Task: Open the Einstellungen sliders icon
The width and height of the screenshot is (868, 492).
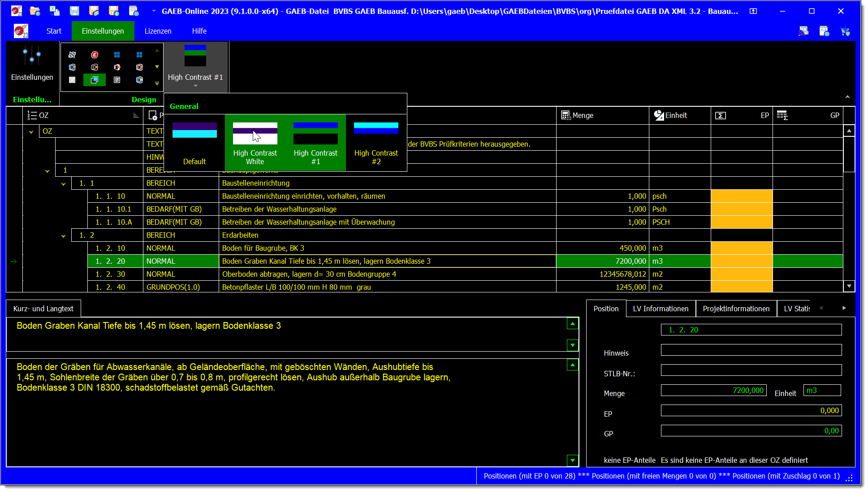Action: click(32, 57)
